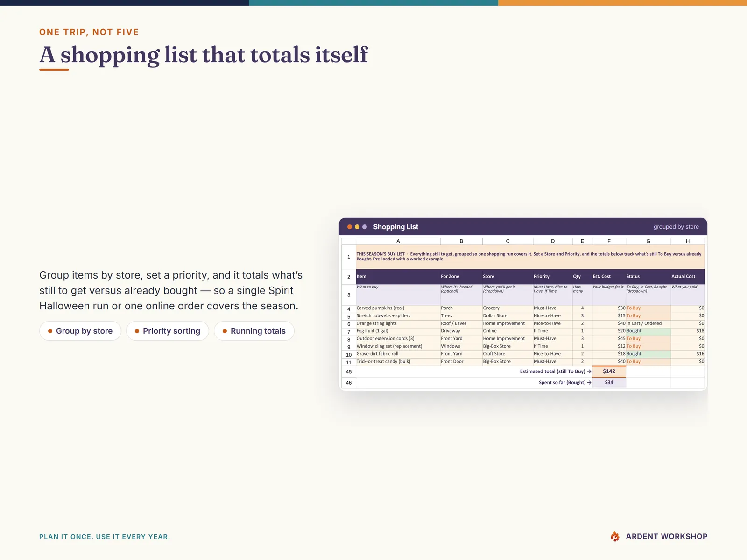Click the 'Fog fluid (1 gal)' cell
The height and width of the screenshot is (560, 747).
click(x=398, y=331)
